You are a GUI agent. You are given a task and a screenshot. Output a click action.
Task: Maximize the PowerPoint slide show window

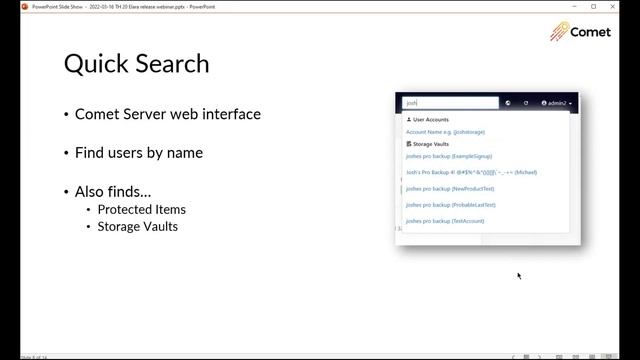click(x=593, y=7)
